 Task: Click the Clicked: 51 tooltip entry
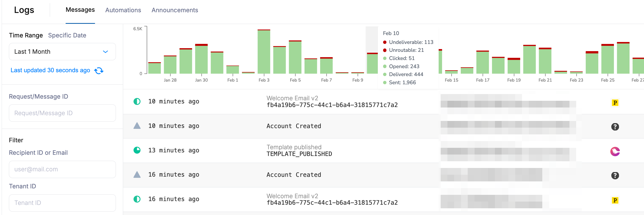tap(399, 58)
